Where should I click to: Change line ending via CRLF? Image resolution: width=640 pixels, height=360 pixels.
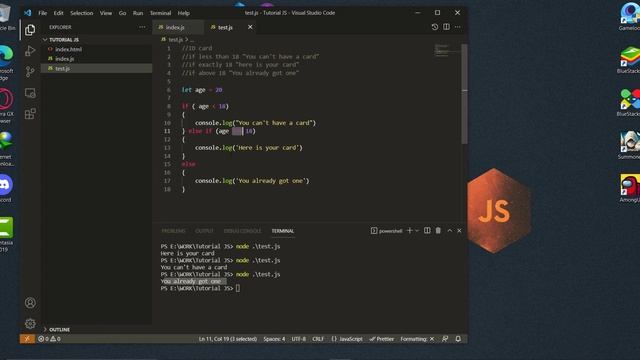coord(318,339)
